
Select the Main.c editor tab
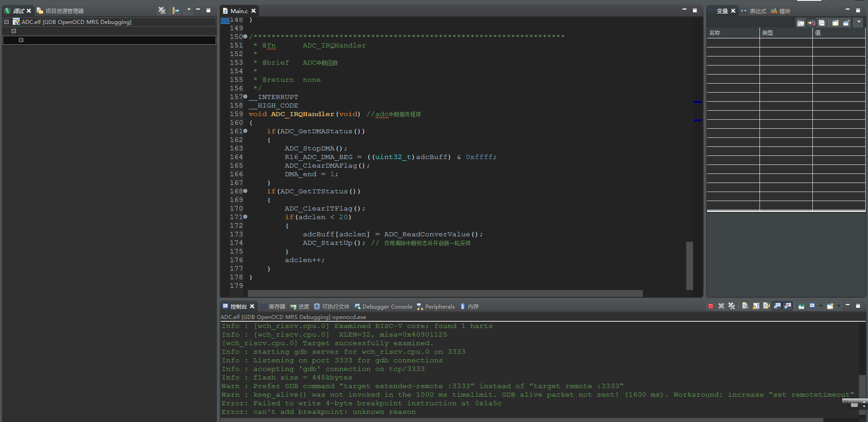(x=239, y=11)
